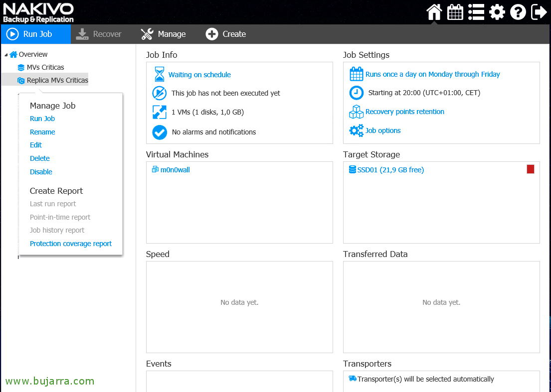Viewport: 551px width, 392px height.
Task: Click the No alarms and notifications text
Action: tap(214, 132)
